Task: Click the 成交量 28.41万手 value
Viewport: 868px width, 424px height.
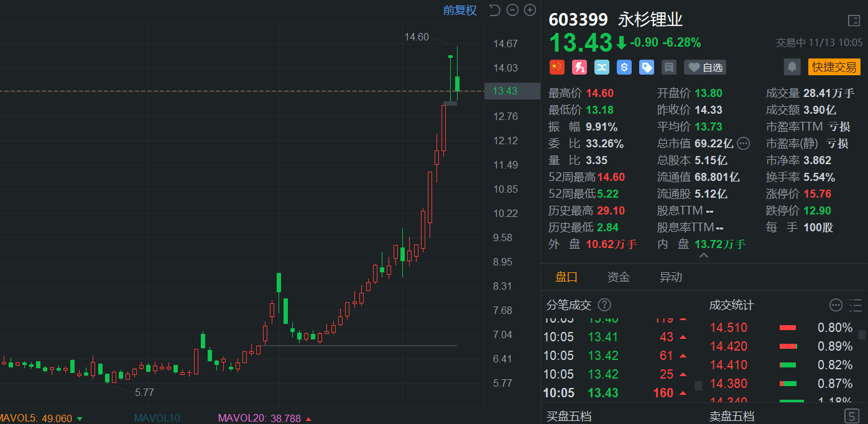Action: point(829,93)
